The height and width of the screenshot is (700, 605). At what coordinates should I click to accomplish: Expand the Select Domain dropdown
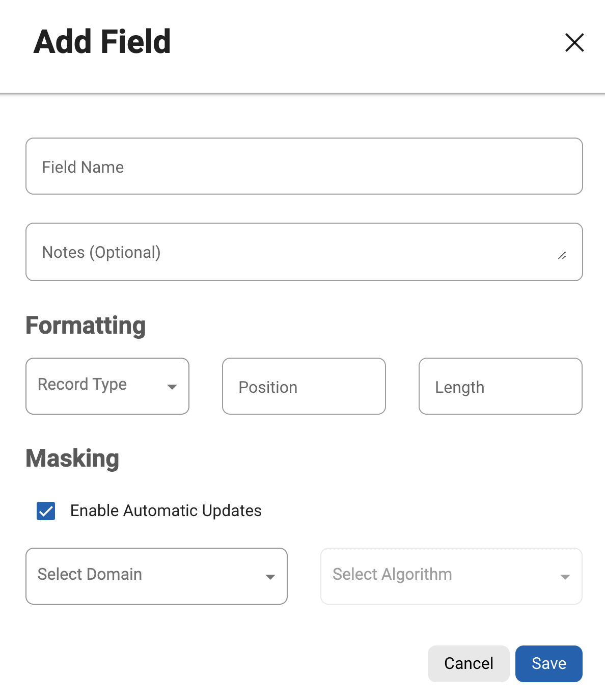(x=148, y=576)
